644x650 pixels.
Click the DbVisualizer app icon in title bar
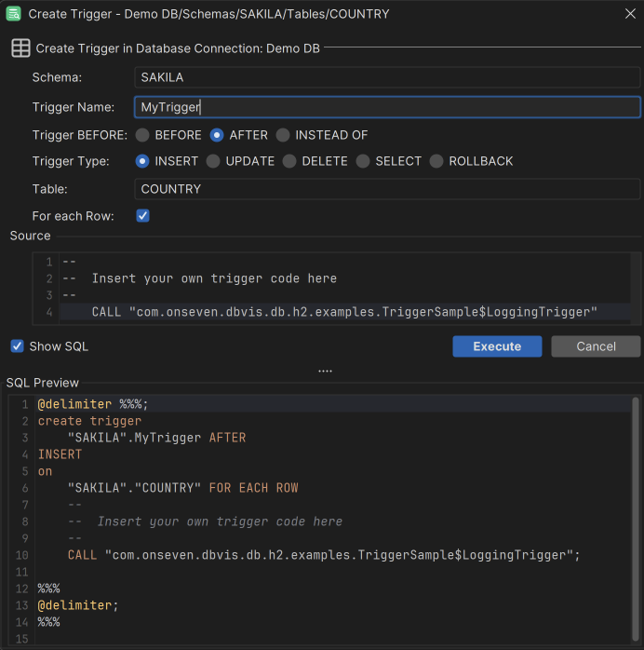[x=14, y=14]
